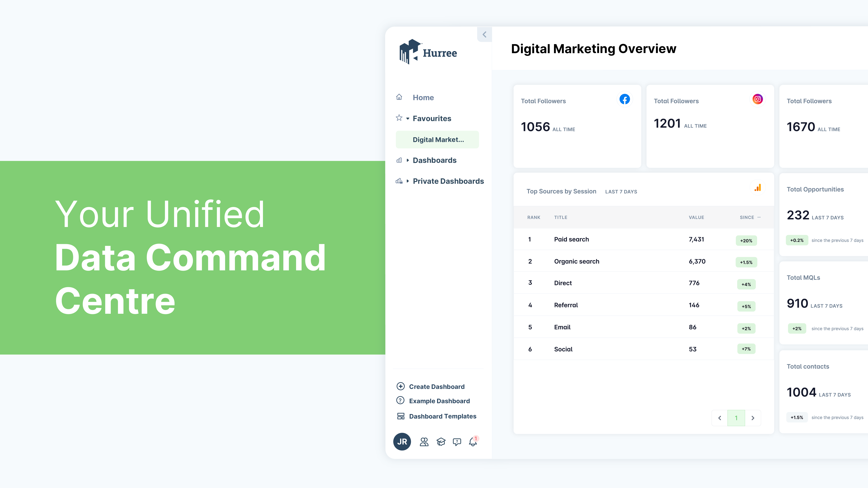Click the SINCE column options dots
This screenshot has width=868, height=488.
pos(759,217)
